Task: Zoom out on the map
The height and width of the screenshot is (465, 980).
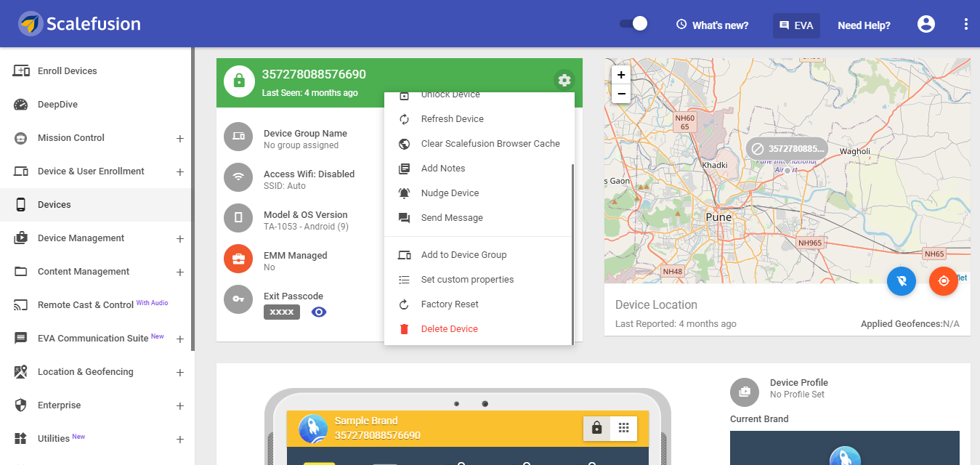Action: [621, 94]
